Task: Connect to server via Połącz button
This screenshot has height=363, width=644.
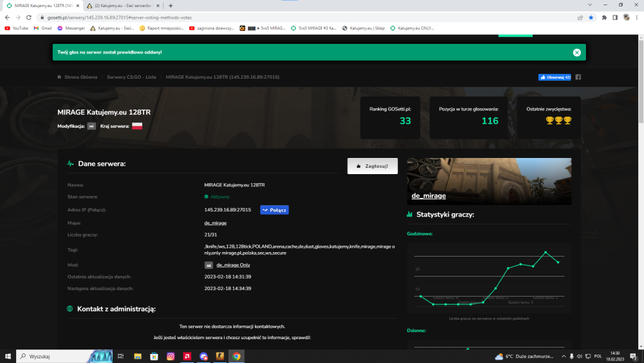Action: (x=274, y=210)
